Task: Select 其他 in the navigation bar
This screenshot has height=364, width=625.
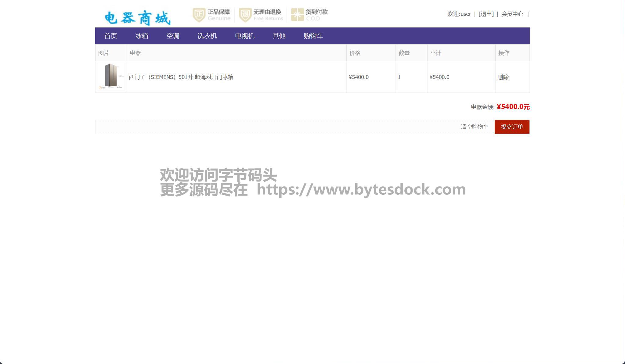Action: [279, 36]
